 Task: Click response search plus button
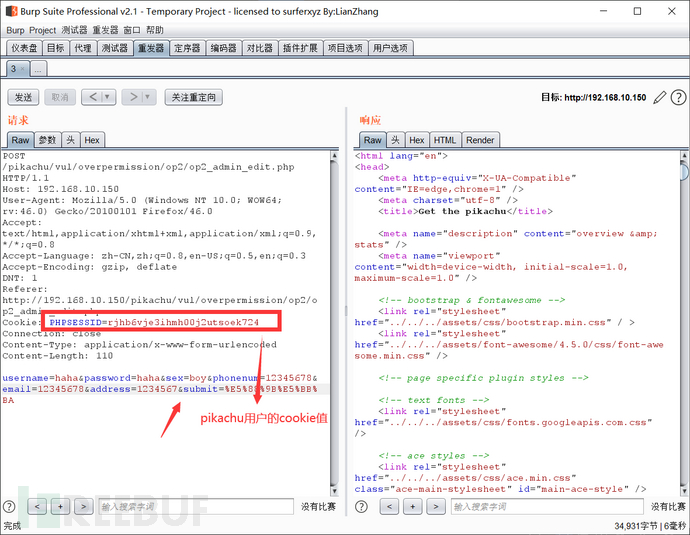412,506
